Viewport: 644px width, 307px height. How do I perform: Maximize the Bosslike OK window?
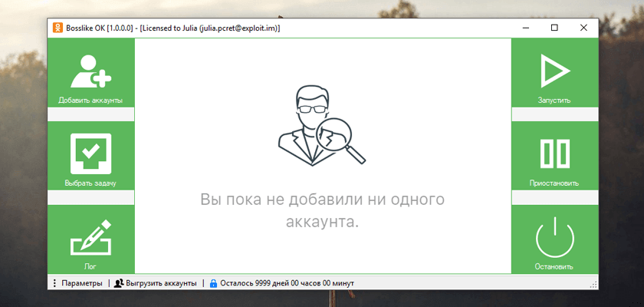(x=554, y=28)
